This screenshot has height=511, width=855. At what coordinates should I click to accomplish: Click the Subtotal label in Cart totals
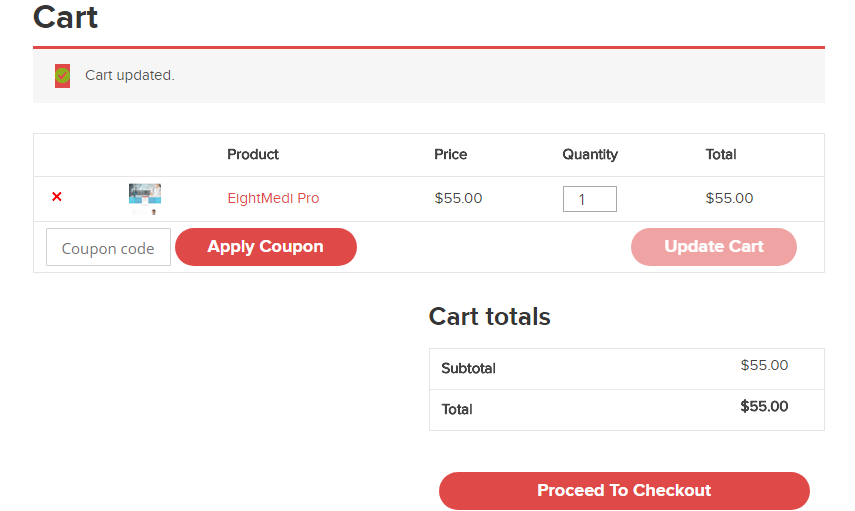tap(468, 368)
